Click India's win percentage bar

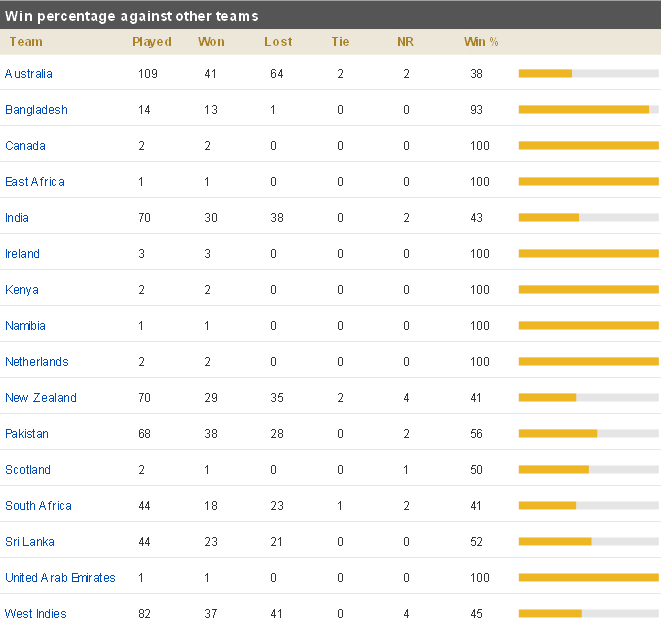pyautogui.click(x=588, y=217)
